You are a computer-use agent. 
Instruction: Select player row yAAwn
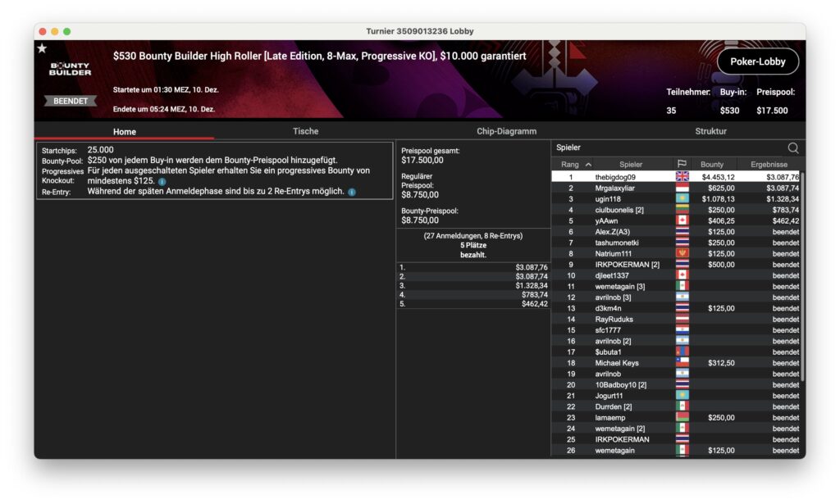click(x=676, y=220)
